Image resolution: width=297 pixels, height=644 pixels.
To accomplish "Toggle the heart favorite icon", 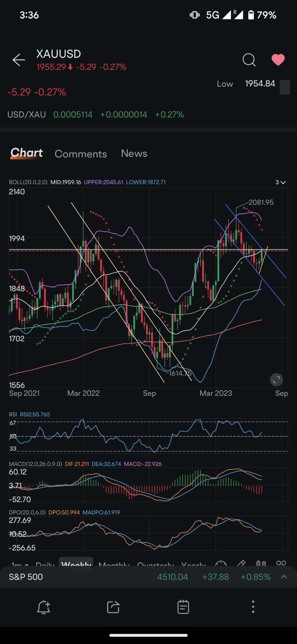I will click(278, 59).
